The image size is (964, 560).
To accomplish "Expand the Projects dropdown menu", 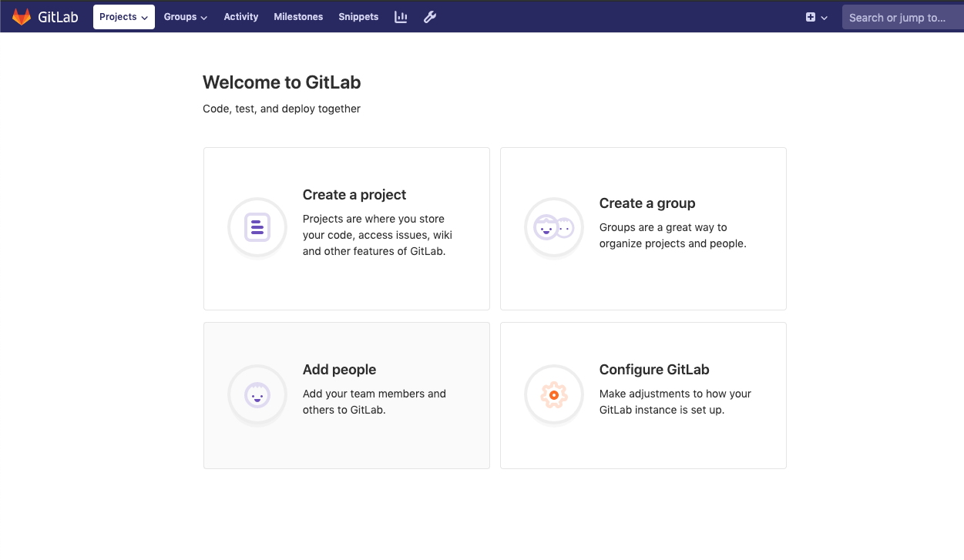I will 124,17.
